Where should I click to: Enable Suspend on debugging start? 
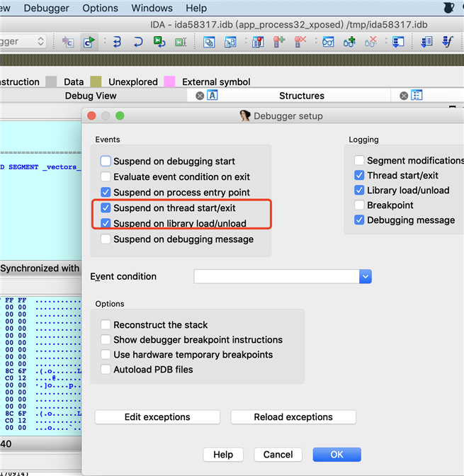(106, 161)
